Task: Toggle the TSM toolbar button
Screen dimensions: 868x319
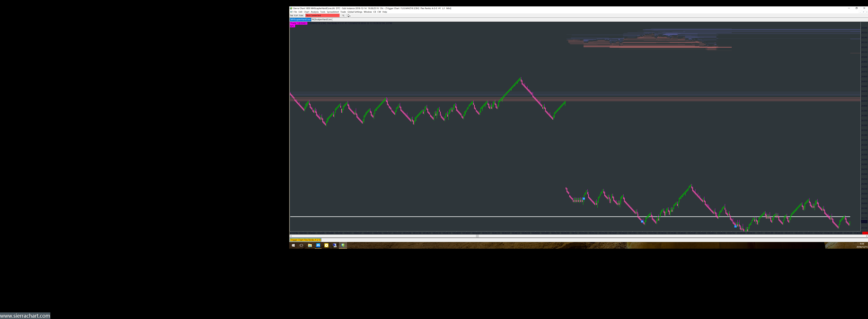Action: [301, 15]
